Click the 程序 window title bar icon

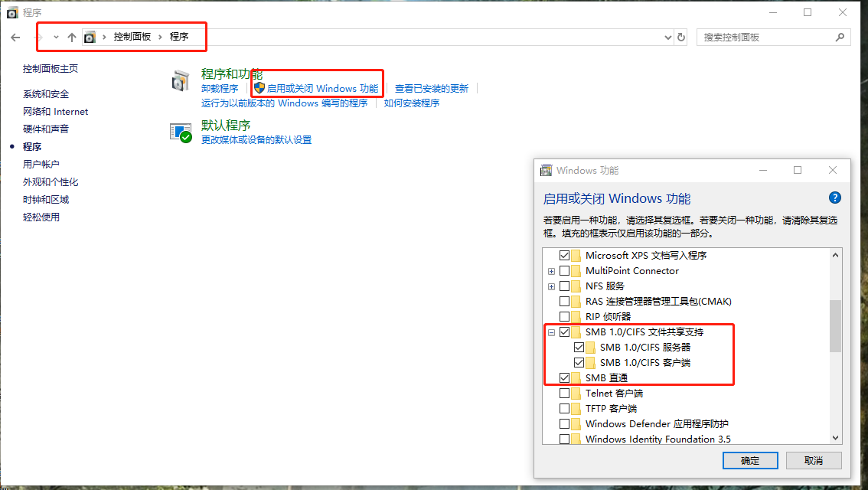(12, 12)
